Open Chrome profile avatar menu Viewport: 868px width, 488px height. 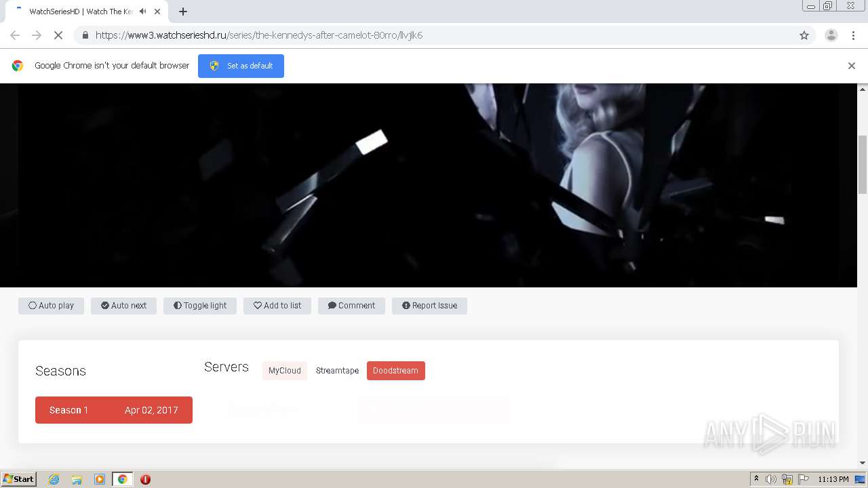tap(831, 35)
